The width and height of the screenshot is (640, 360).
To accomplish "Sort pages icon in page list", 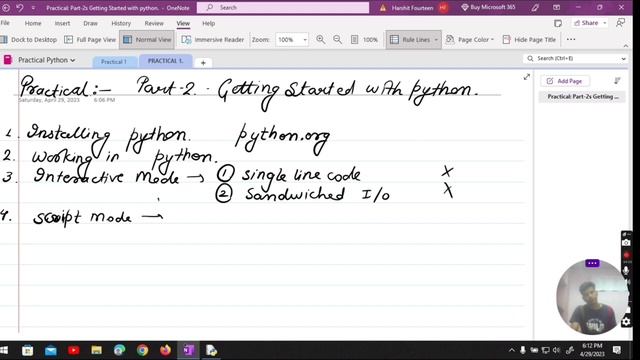I will click(617, 81).
